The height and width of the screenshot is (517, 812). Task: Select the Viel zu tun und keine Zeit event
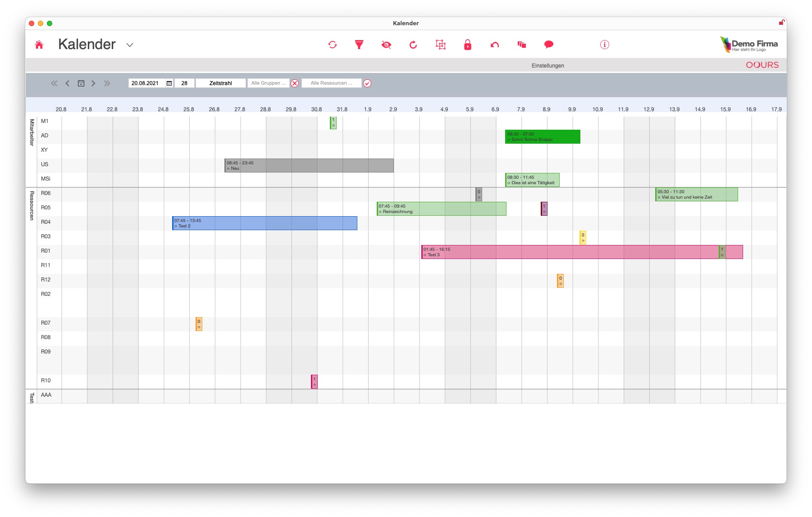point(697,195)
